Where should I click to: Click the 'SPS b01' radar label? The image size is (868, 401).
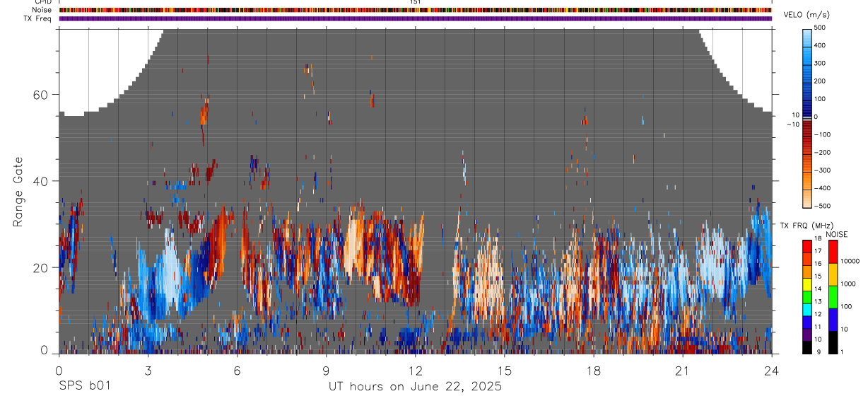[x=84, y=386]
